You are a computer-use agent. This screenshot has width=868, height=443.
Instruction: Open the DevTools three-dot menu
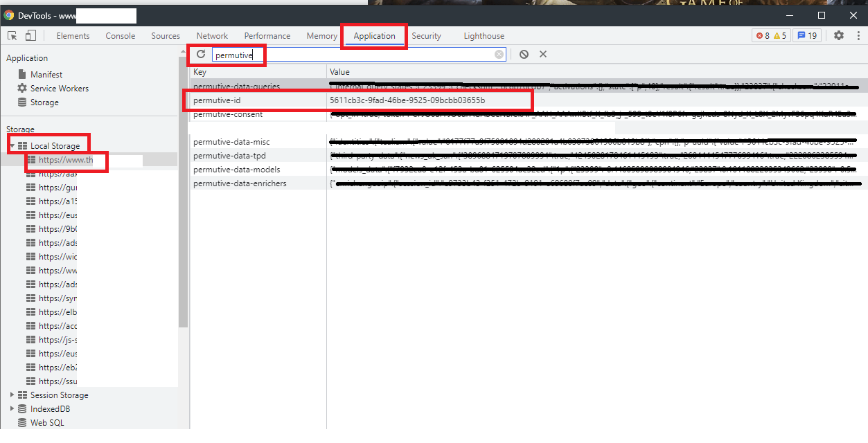point(857,35)
